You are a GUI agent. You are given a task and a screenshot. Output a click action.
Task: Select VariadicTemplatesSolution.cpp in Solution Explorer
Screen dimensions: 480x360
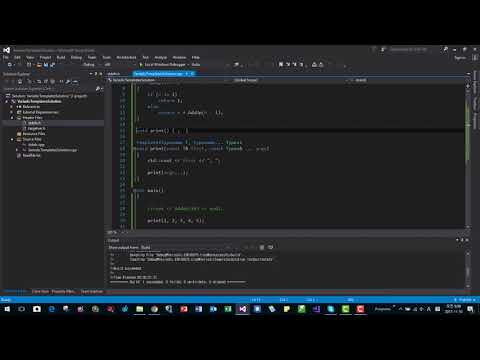(52, 150)
